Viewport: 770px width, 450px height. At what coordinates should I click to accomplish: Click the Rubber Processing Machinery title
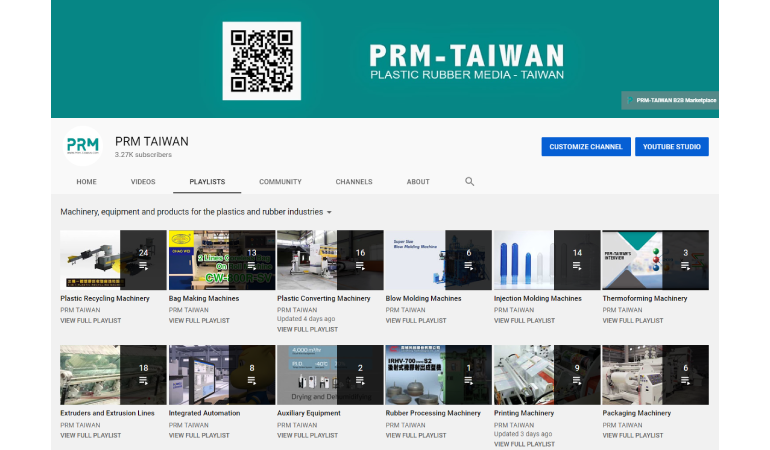(x=433, y=413)
